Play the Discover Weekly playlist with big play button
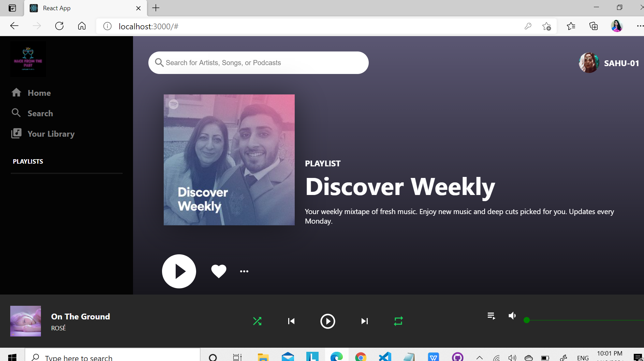 [179, 271]
